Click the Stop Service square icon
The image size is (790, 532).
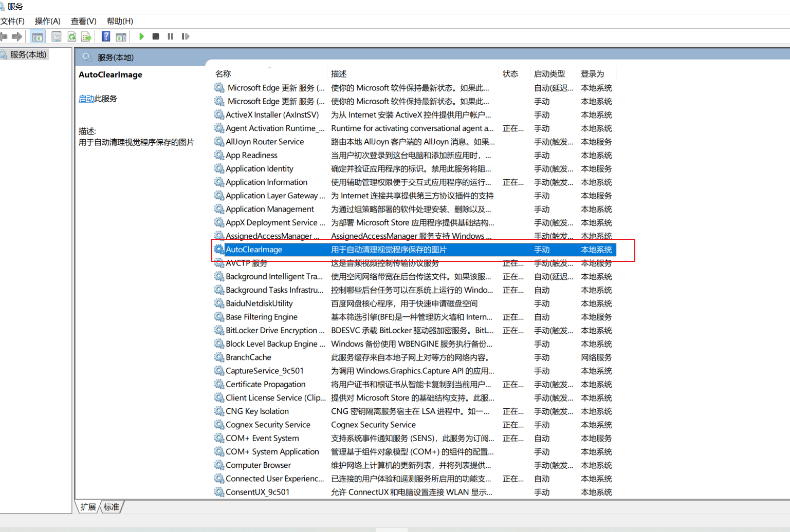(x=156, y=36)
